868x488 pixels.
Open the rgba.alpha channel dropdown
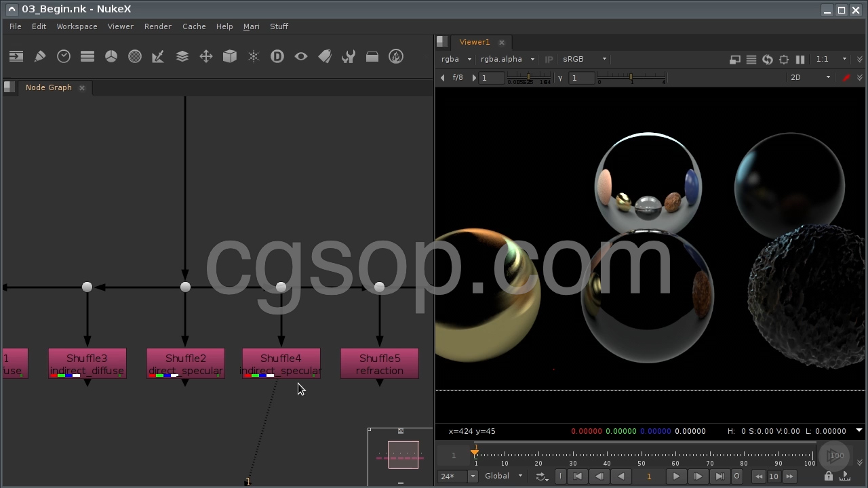click(507, 59)
